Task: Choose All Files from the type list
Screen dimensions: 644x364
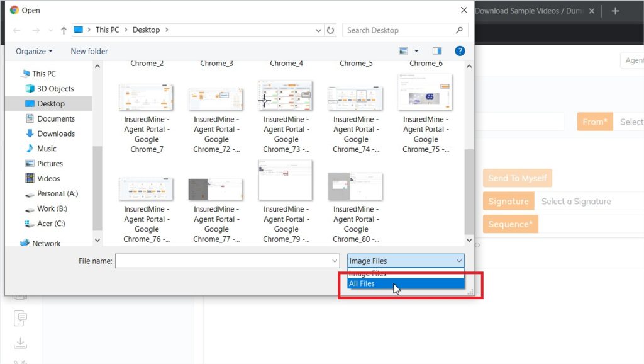Action: [x=406, y=283]
